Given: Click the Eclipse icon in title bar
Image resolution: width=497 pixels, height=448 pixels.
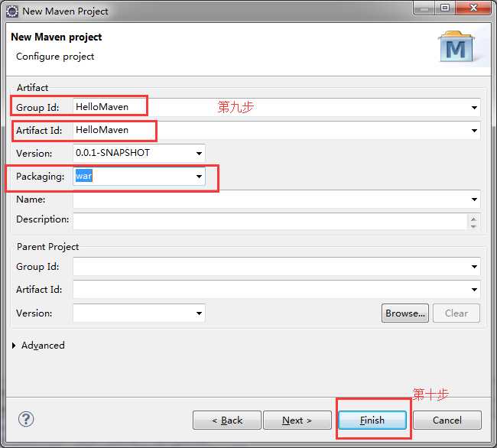Looking at the screenshot, I should [12, 11].
